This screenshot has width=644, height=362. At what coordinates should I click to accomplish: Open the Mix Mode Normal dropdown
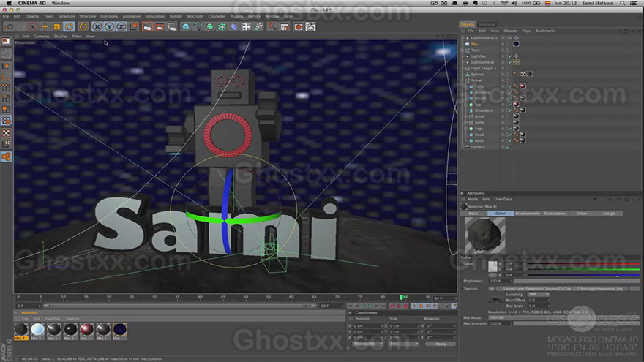(563, 317)
